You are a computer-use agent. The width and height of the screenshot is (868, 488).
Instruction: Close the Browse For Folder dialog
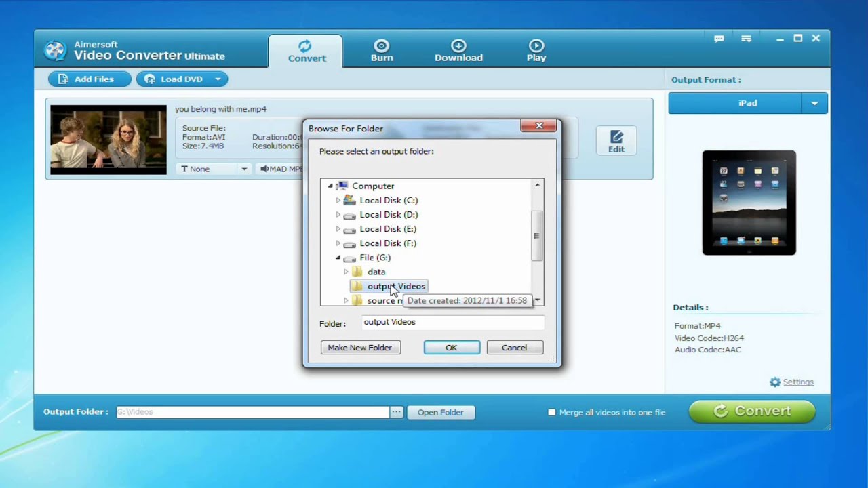click(539, 126)
